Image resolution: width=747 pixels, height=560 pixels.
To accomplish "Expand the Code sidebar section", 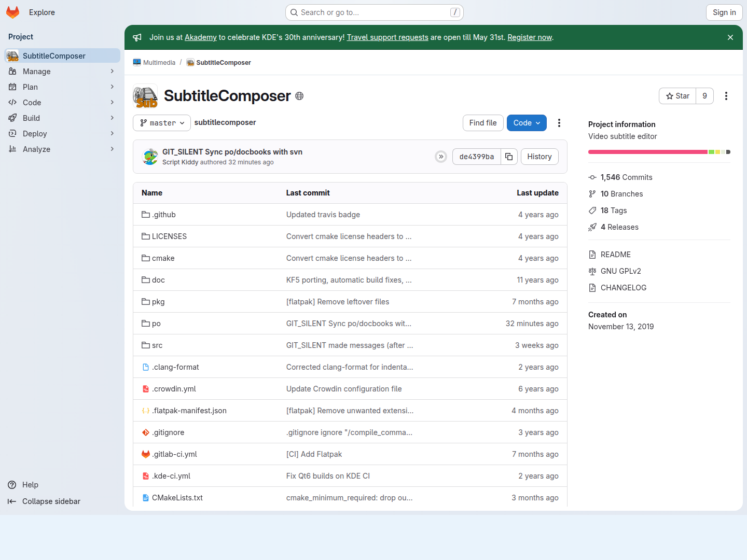I will [62, 103].
